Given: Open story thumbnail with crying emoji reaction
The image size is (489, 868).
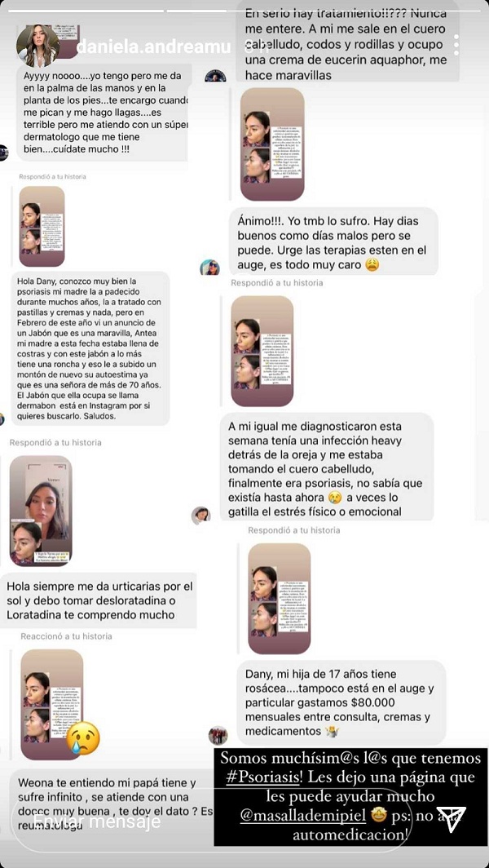Looking at the screenshot, I should pyautogui.click(x=52, y=705).
